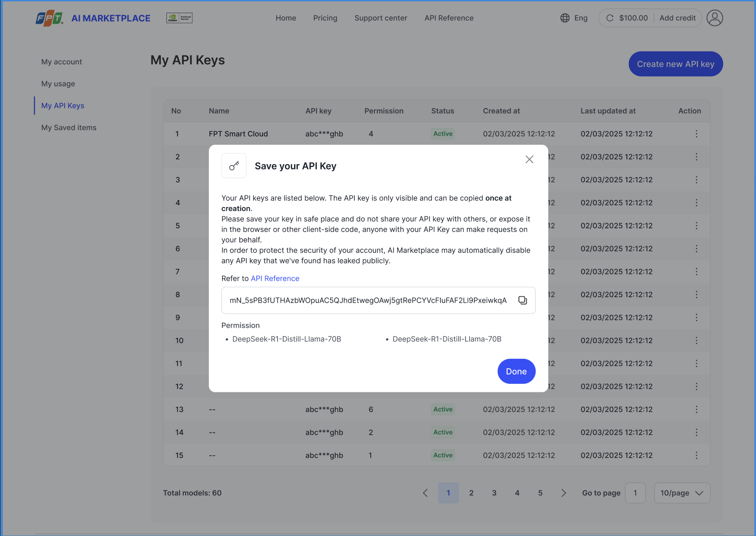
Task: Click the Done button
Action: tap(516, 371)
